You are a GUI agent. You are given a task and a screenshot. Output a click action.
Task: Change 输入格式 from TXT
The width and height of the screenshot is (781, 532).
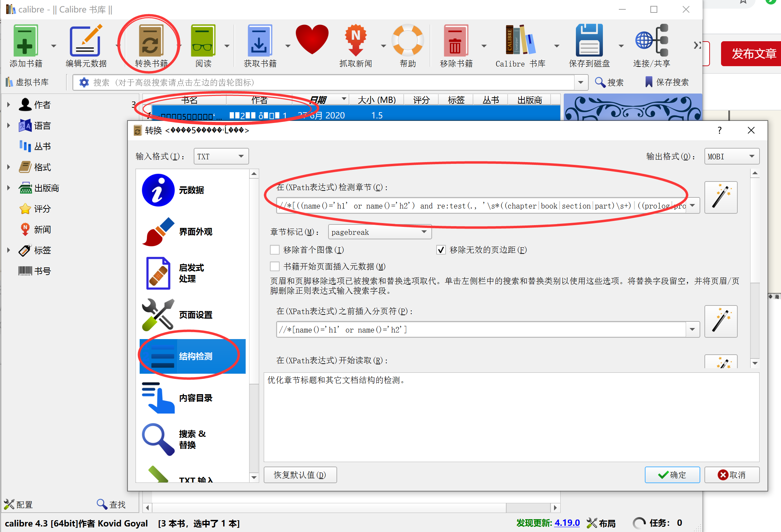tap(221, 156)
